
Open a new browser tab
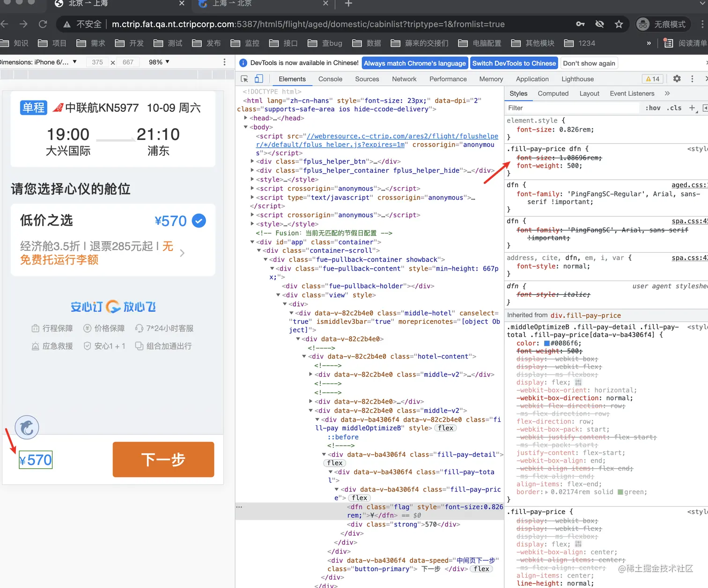(348, 4)
